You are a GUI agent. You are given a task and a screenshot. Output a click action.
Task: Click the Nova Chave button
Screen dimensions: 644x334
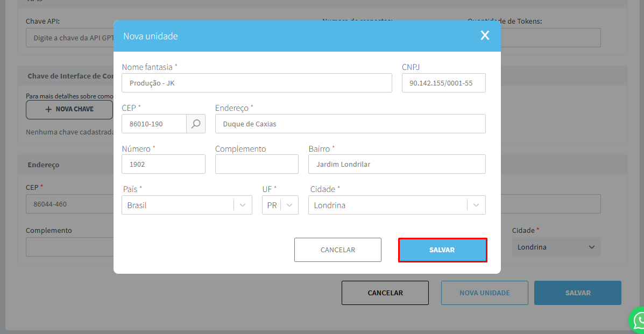[69, 109]
